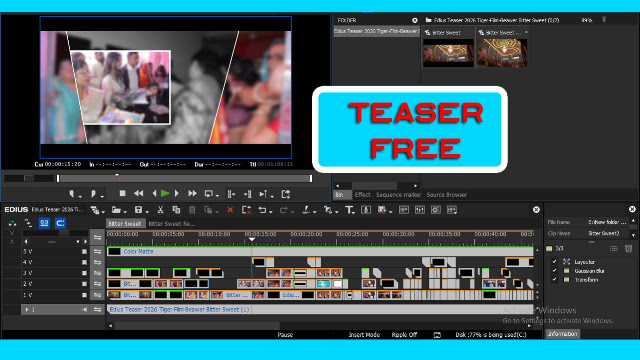Click the green Play button

point(165,193)
